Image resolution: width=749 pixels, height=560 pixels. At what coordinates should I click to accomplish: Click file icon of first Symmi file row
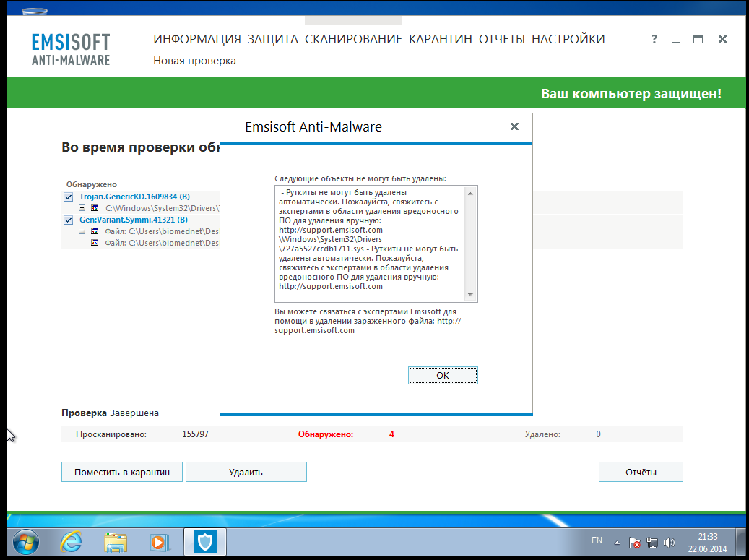(x=95, y=231)
